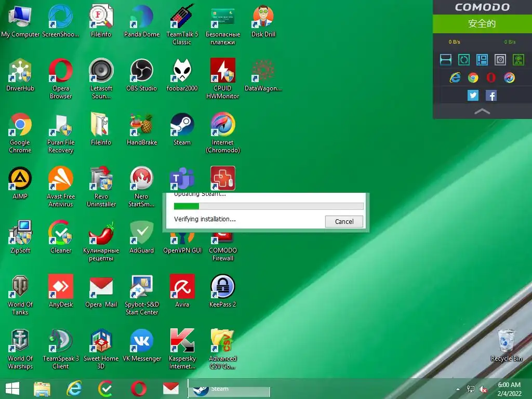Open VK Messenger shortcut
The height and width of the screenshot is (399, 532).
(x=141, y=345)
